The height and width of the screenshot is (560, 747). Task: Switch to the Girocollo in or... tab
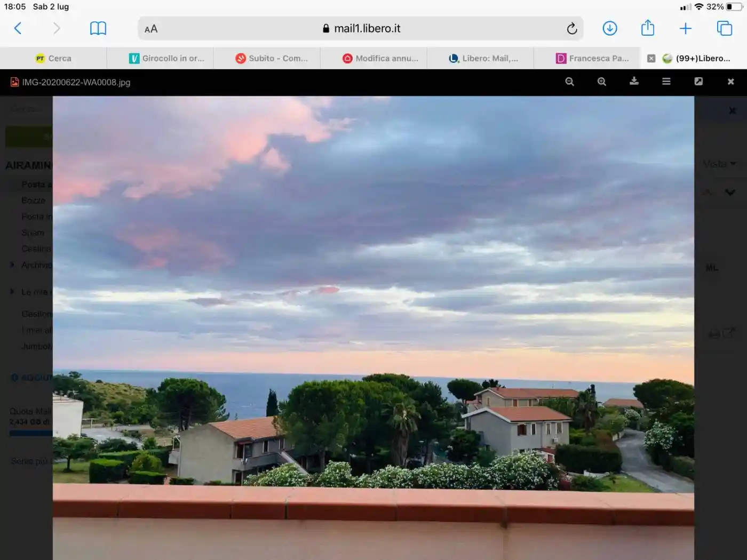coord(166,59)
